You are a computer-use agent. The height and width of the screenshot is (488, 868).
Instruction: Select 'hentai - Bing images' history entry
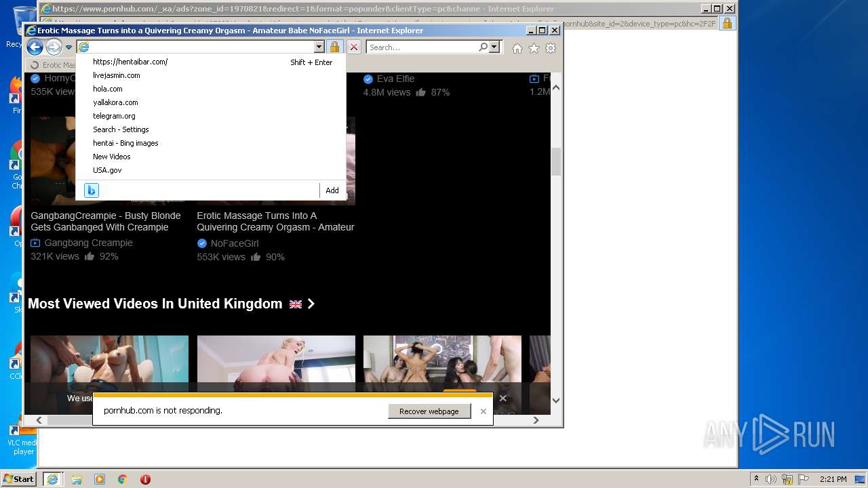click(125, 143)
